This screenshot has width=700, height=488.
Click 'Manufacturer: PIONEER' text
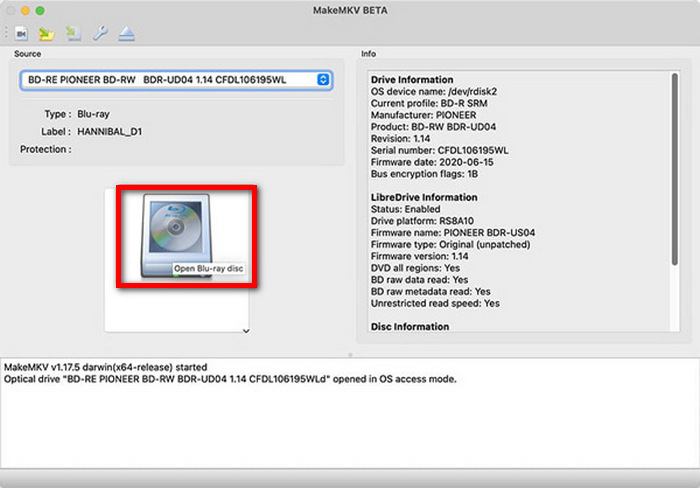pyautogui.click(x=423, y=115)
